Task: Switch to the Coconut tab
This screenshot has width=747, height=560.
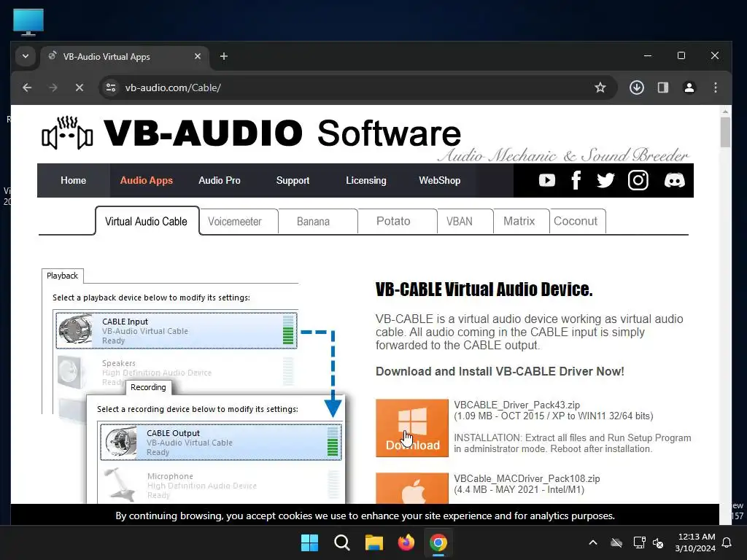Action: tap(578, 222)
